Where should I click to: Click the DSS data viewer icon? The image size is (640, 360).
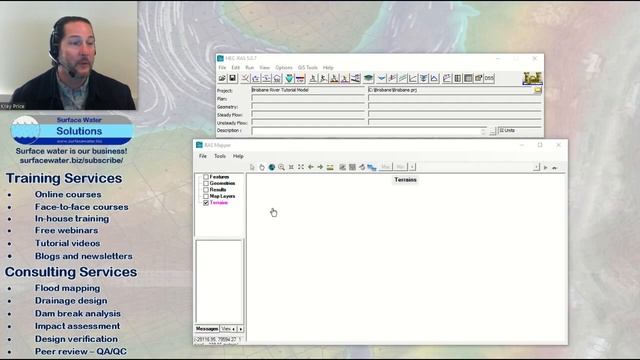coord(489,78)
